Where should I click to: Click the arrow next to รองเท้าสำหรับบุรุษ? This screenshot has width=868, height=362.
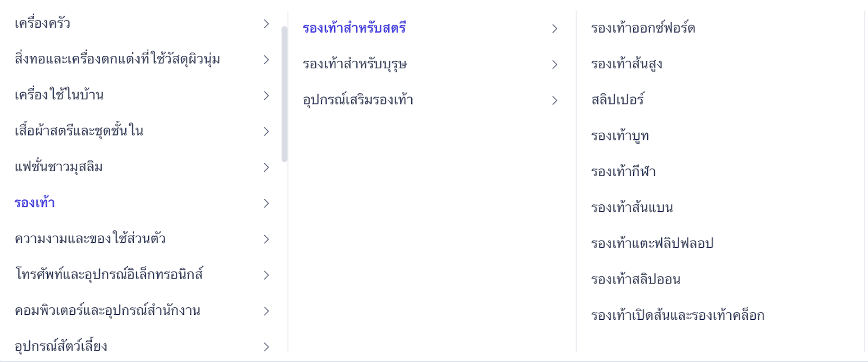click(x=554, y=65)
